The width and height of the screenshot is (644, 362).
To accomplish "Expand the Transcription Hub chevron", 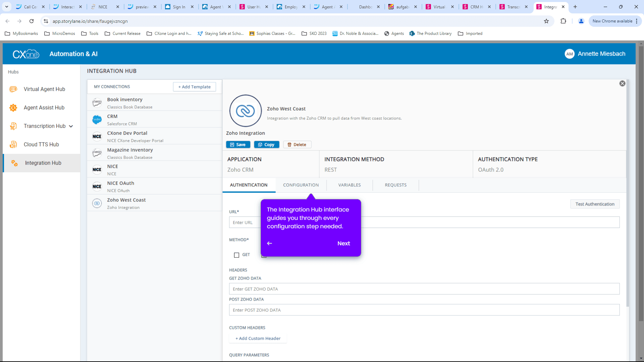I will 71,126.
